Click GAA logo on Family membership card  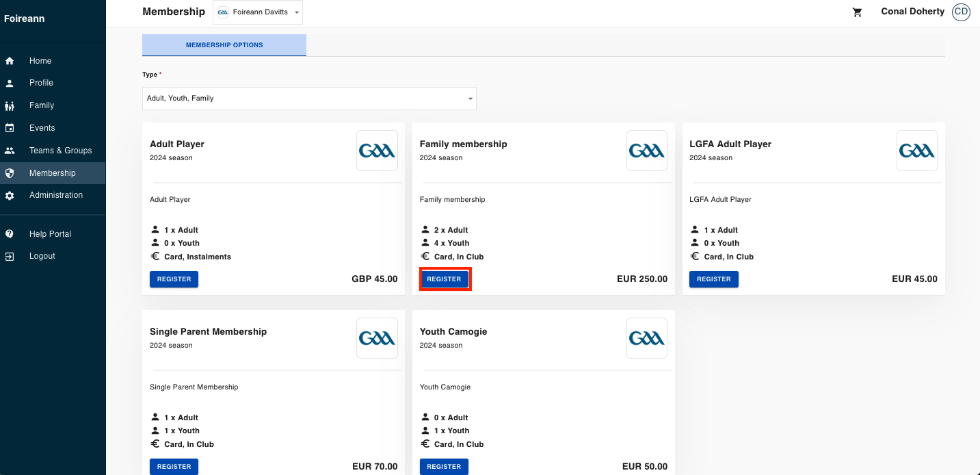tap(647, 151)
